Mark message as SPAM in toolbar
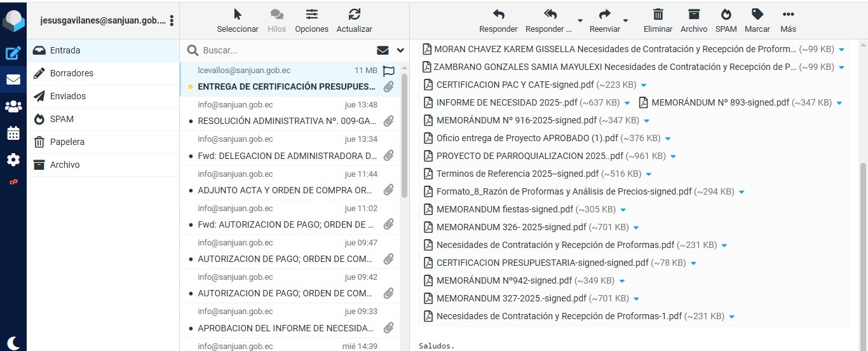Image resolution: width=868 pixels, height=351 pixels. pos(726,15)
